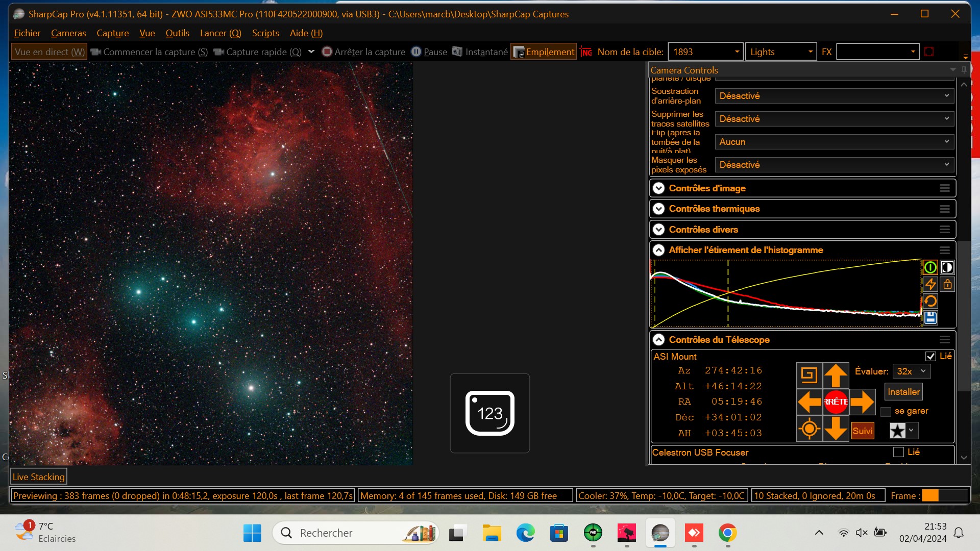
Task: Open File Explorer from the taskbar
Action: [x=492, y=533]
